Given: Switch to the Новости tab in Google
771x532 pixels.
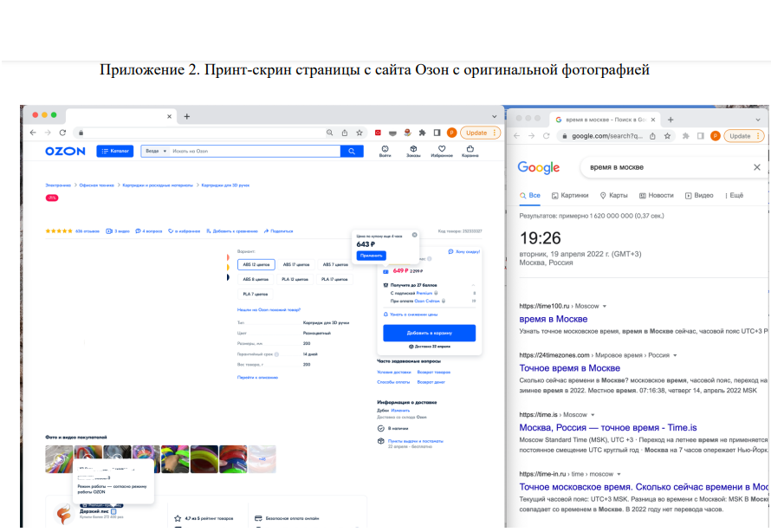Looking at the screenshot, I should (656, 195).
